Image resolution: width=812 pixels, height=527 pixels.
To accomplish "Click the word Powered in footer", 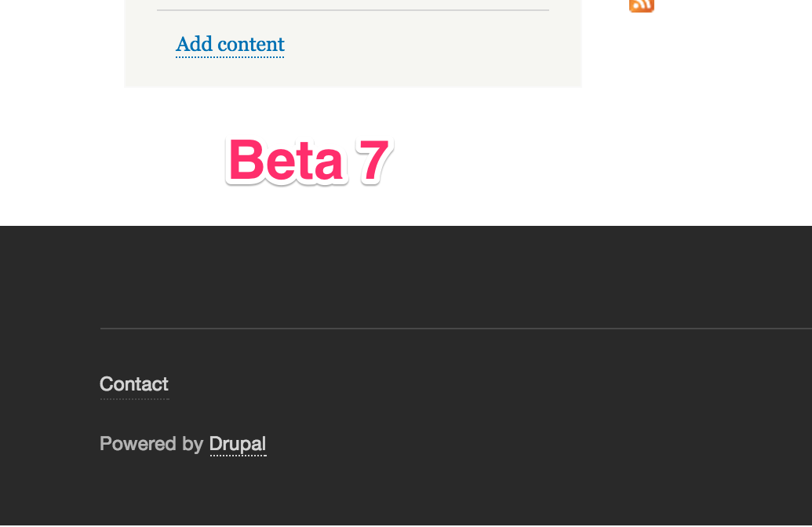I will (x=138, y=444).
